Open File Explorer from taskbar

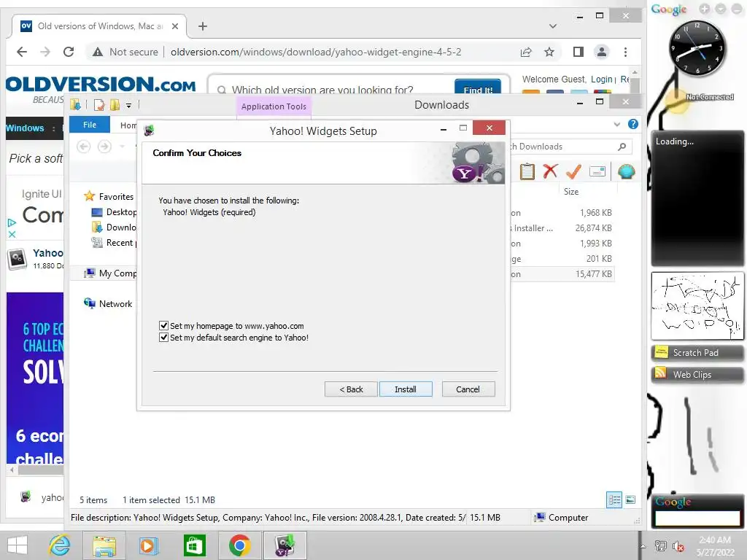coord(104,545)
